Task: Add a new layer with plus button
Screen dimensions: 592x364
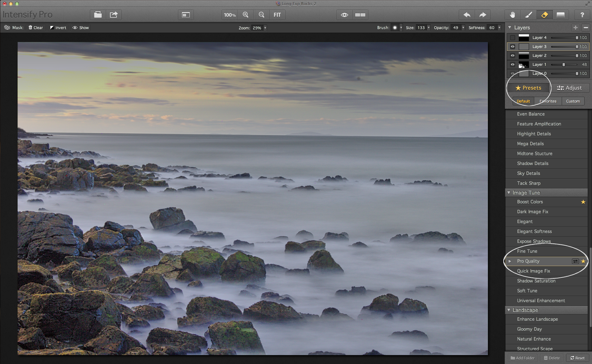Action: (575, 27)
